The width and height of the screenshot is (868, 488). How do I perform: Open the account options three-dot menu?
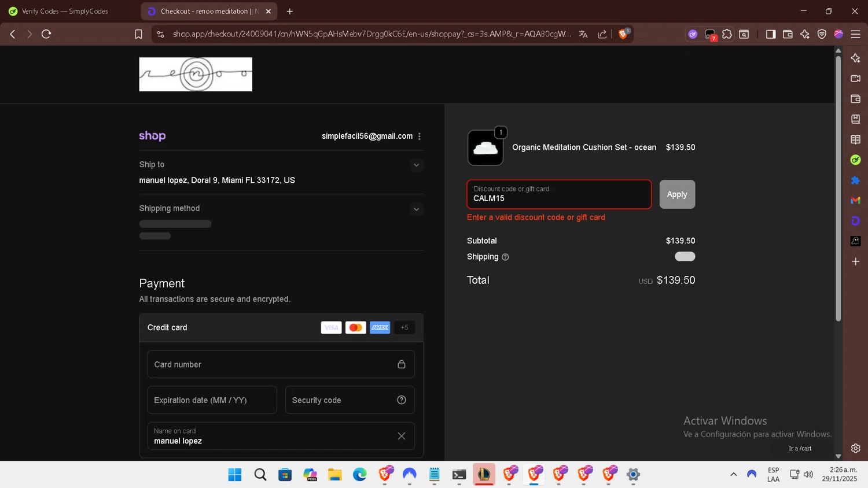pos(420,136)
